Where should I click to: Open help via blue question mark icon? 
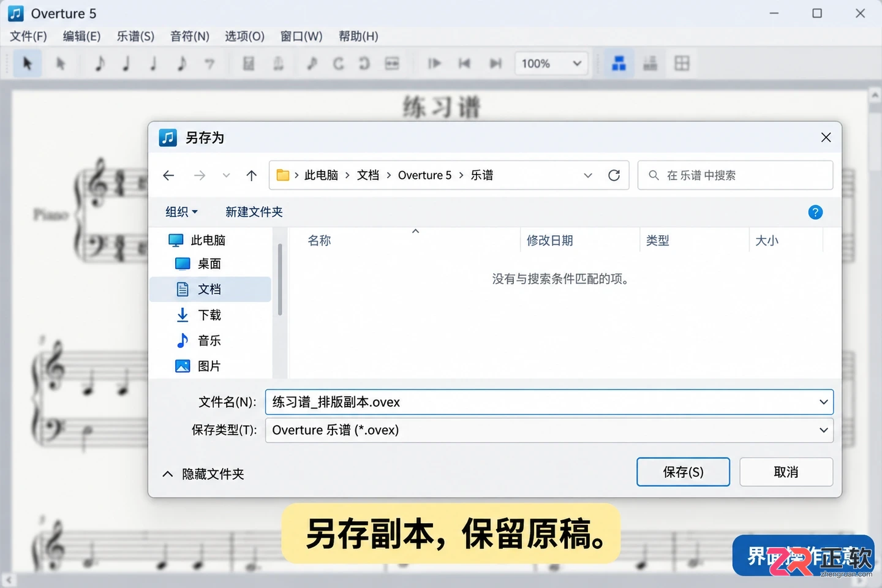815,212
